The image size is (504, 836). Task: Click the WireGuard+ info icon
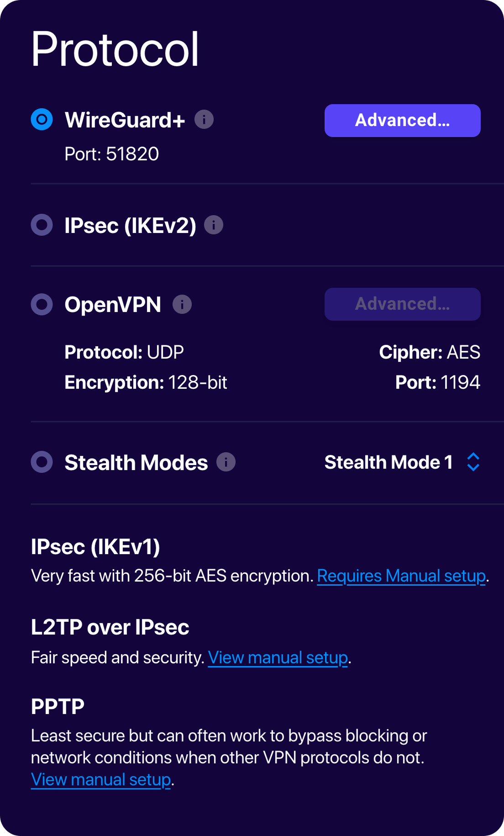tap(204, 120)
